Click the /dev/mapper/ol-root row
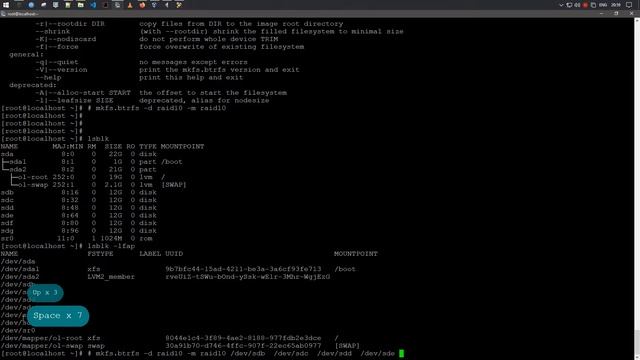The width and height of the screenshot is (640, 360). click(169, 338)
